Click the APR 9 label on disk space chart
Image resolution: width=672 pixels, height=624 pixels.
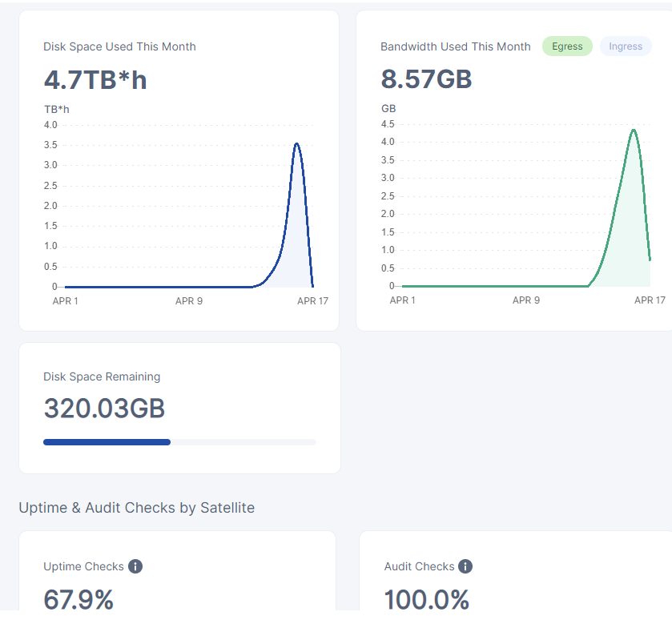coord(189,301)
